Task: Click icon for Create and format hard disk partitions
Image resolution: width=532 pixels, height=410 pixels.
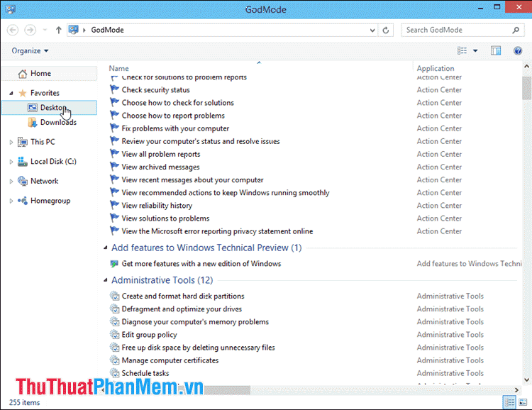Action: (115, 296)
